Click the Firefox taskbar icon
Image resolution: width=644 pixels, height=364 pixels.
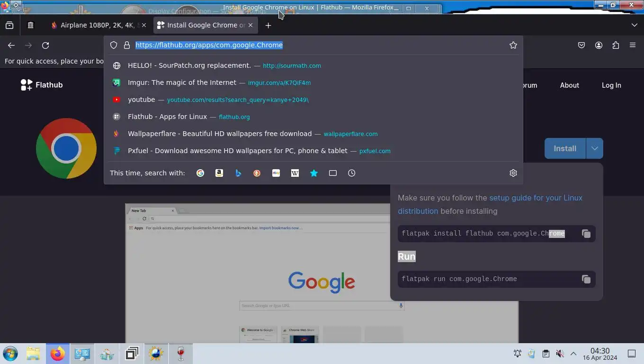pyautogui.click(x=58, y=354)
